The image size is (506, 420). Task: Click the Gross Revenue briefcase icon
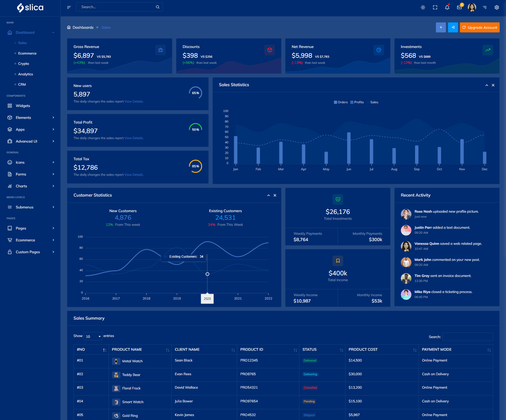[160, 50]
